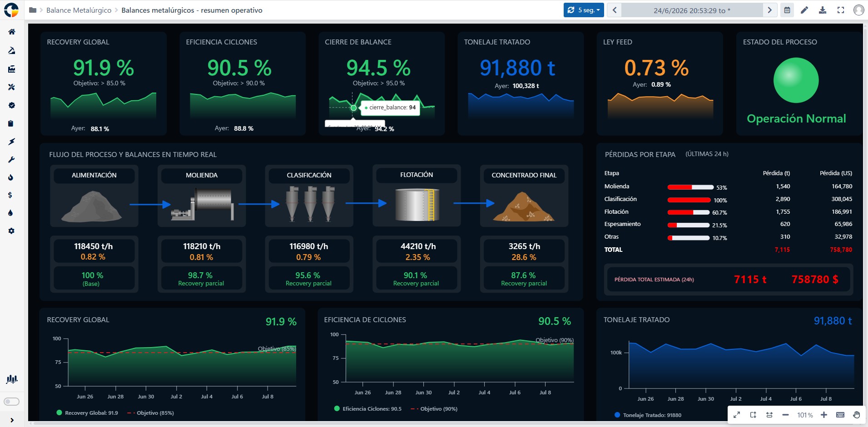The height and width of the screenshot is (427, 868).
Task: Enable the pan hand tool
Action: point(856,415)
